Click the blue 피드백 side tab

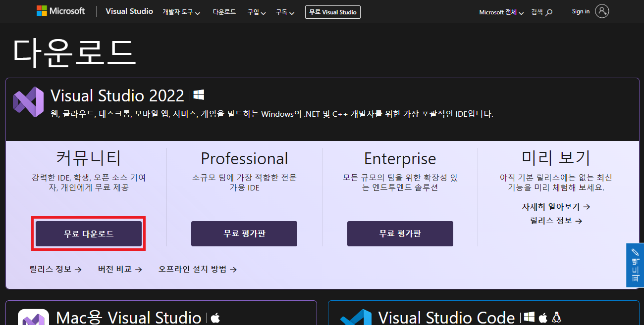tap(635, 265)
